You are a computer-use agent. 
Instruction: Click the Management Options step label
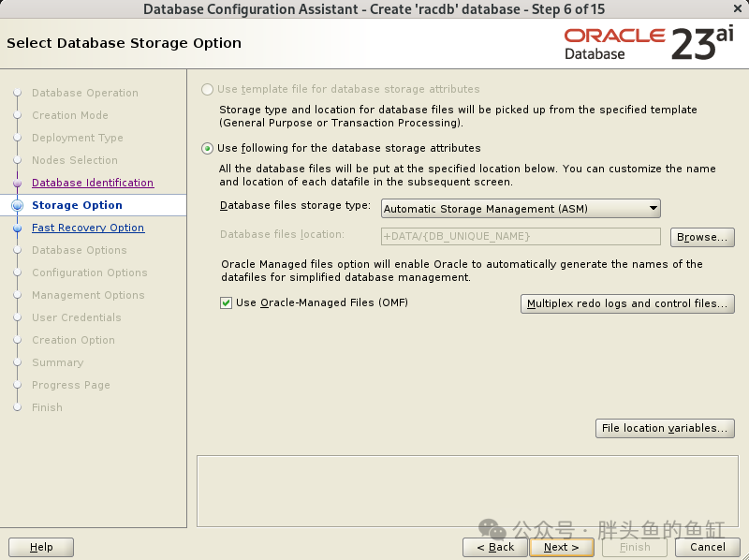coord(88,295)
